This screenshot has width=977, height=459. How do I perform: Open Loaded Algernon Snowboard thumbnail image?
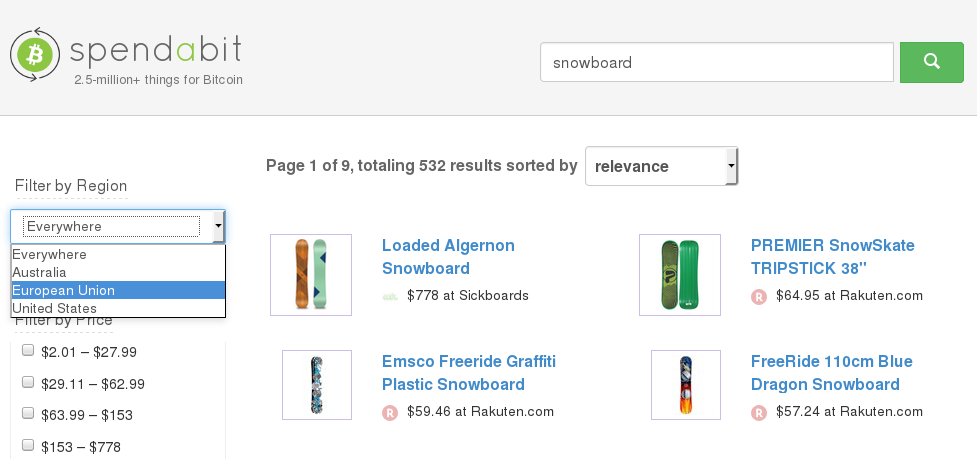[311, 275]
